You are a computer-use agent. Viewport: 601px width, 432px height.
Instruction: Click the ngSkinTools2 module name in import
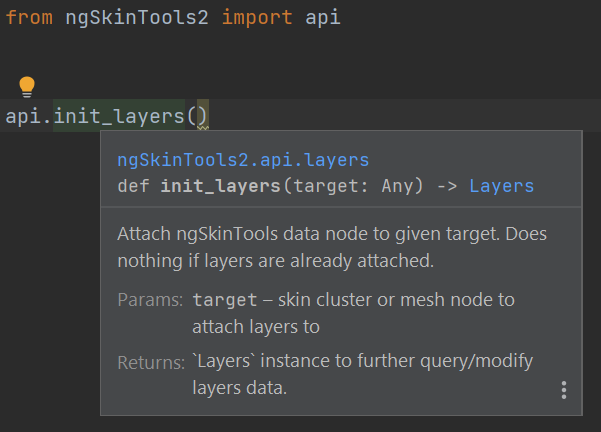[x=137, y=18]
